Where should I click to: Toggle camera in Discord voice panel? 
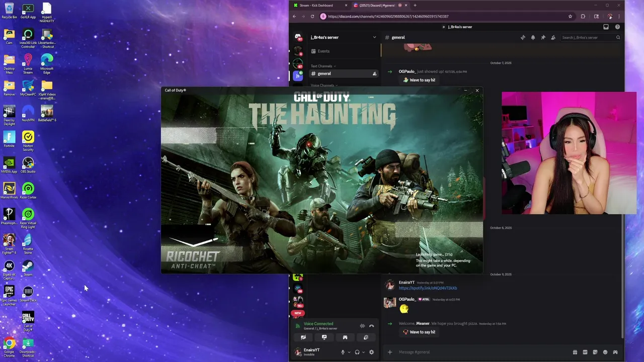point(303,337)
